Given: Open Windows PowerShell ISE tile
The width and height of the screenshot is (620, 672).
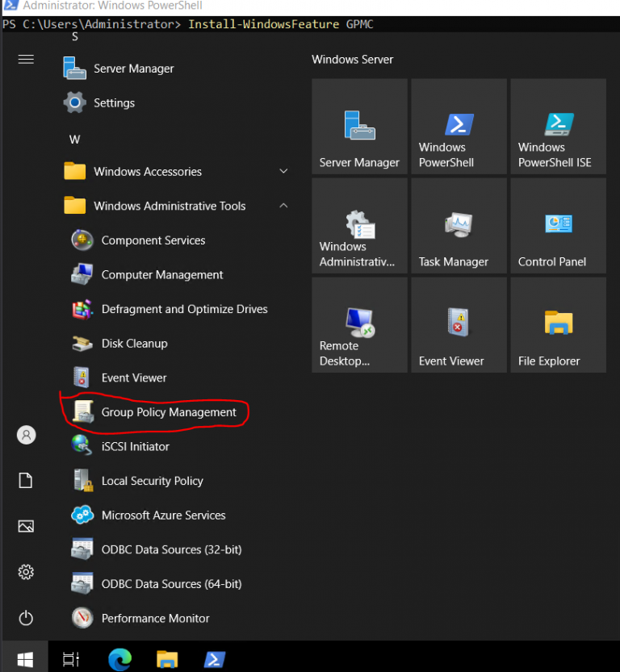Looking at the screenshot, I should (558, 127).
